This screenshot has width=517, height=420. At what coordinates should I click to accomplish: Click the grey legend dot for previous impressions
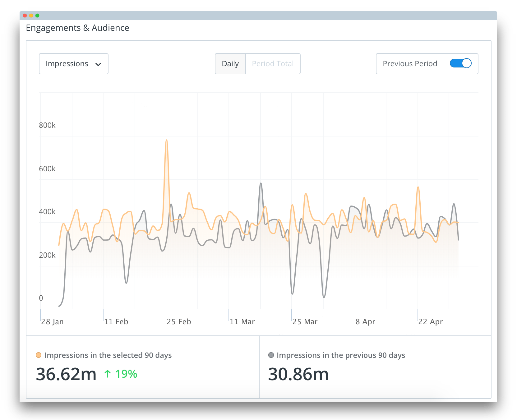click(x=271, y=355)
